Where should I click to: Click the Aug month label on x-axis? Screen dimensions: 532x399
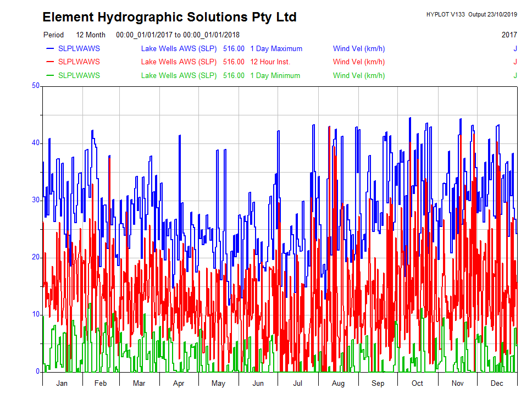[339, 383]
